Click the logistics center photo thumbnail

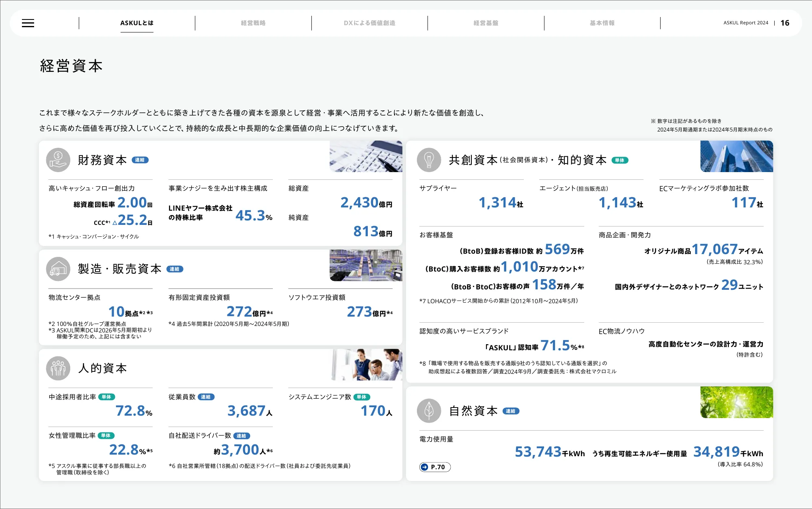pos(366,265)
